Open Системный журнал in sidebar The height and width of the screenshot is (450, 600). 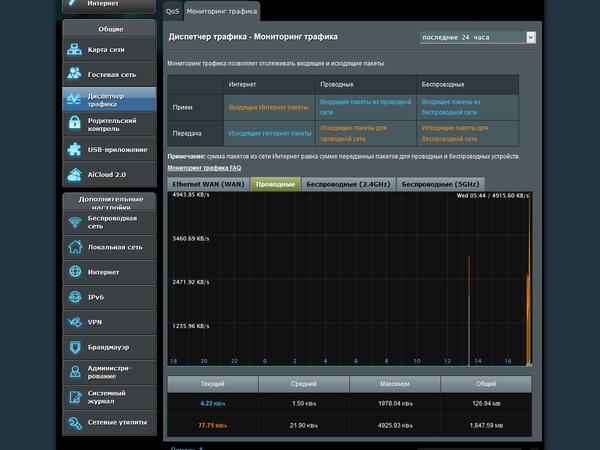108,398
